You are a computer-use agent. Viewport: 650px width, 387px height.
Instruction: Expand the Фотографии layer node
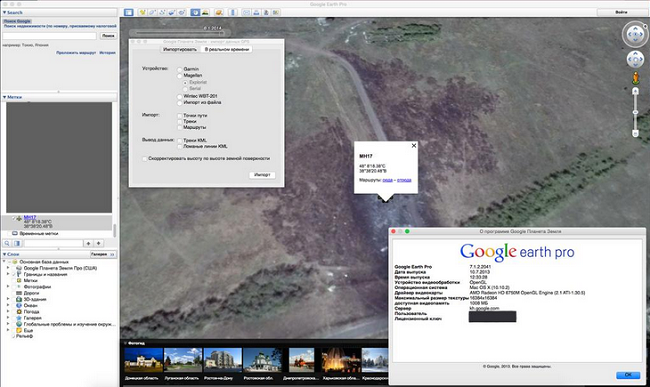7,286
